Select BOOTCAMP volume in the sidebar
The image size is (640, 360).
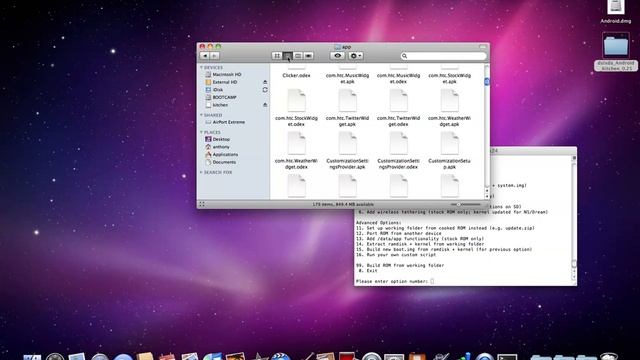tap(221, 97)
